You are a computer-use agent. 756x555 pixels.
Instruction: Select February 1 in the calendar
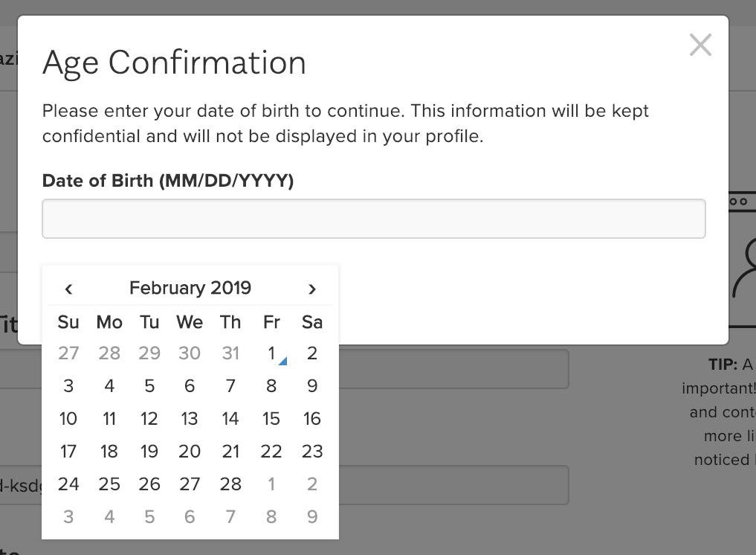click(272, 353)
